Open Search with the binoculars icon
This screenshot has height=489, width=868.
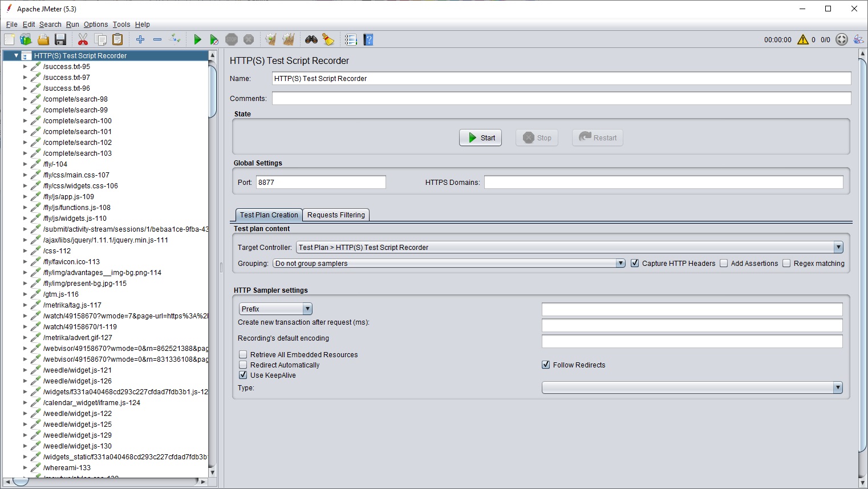pos(311,39)
